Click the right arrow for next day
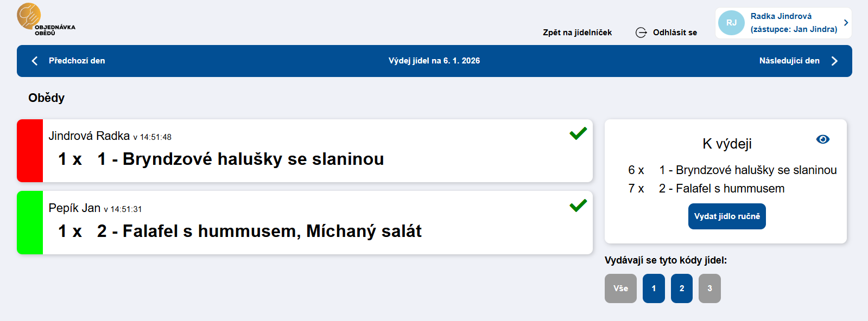Viewport: 868px width, 321px height. click(834, 61)
